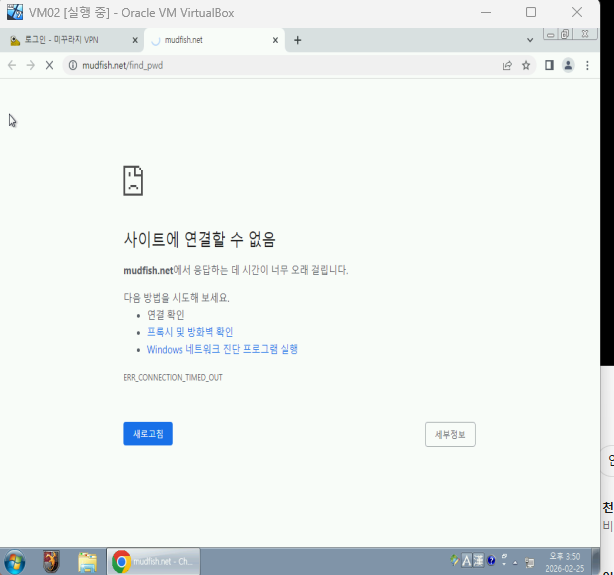Screen dimensions: 614x575
Task: Open the 프록시 및 방화벽 확인 link
Action: (190, 332)
